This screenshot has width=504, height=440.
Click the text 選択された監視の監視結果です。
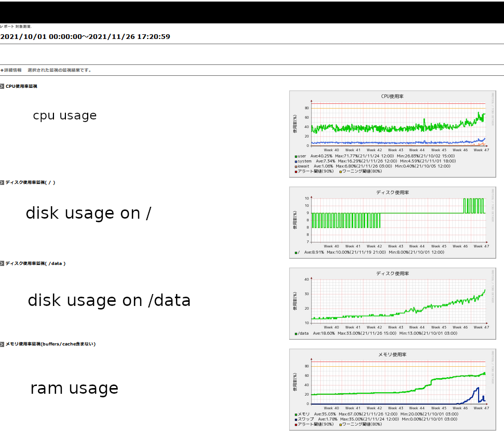click(60, 70)
